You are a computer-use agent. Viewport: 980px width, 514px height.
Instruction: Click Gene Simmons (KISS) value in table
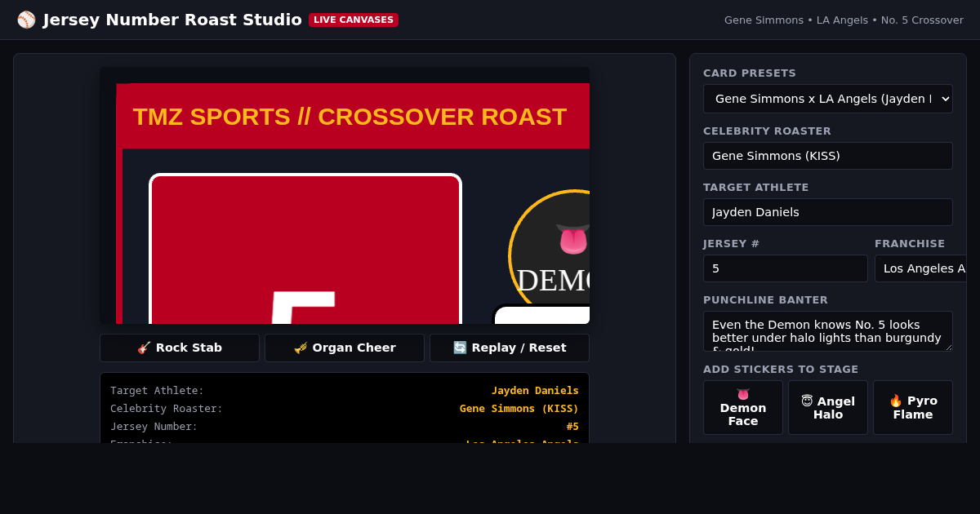tap(519, 409)
